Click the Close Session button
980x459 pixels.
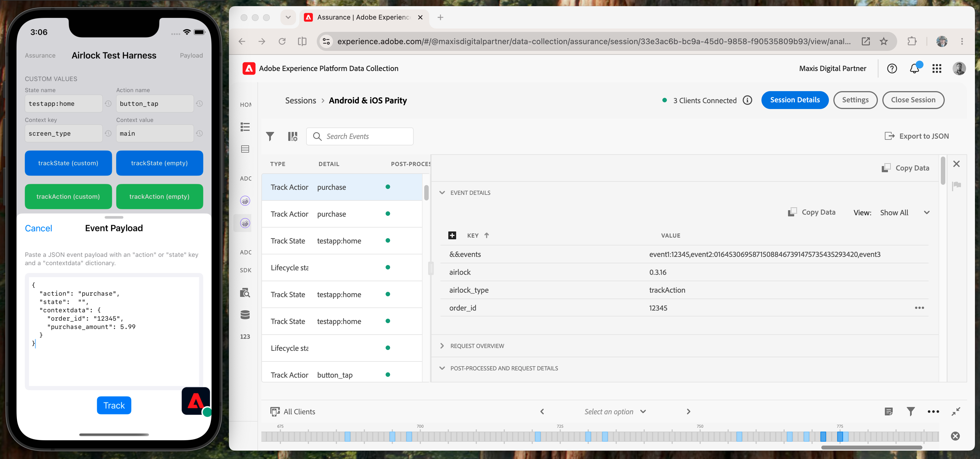click(x=913, y=100)
